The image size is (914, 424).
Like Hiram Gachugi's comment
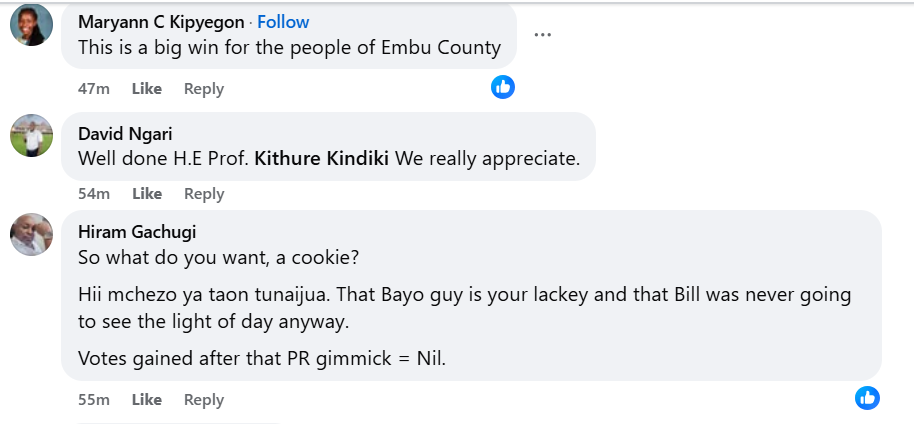[147, 400]
